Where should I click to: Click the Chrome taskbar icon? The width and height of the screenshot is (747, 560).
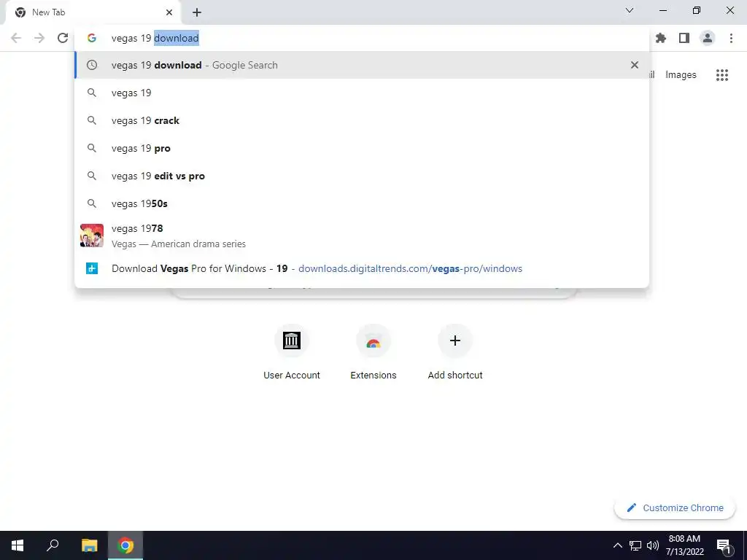point(125,545)
